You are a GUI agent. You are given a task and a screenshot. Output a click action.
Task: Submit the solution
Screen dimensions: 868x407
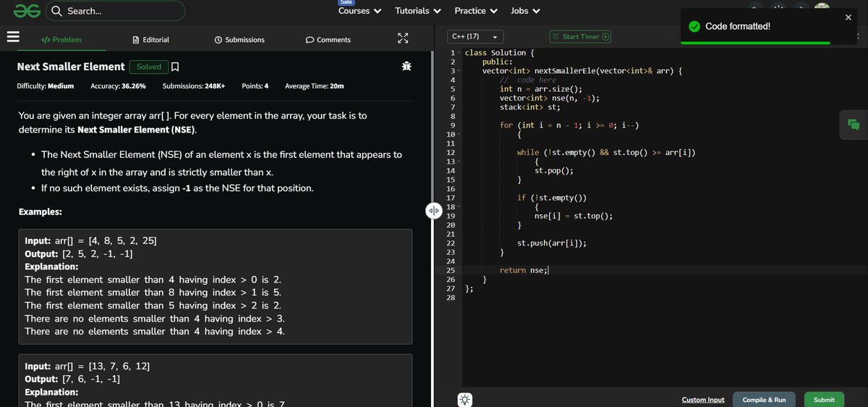tap(824, 400)
